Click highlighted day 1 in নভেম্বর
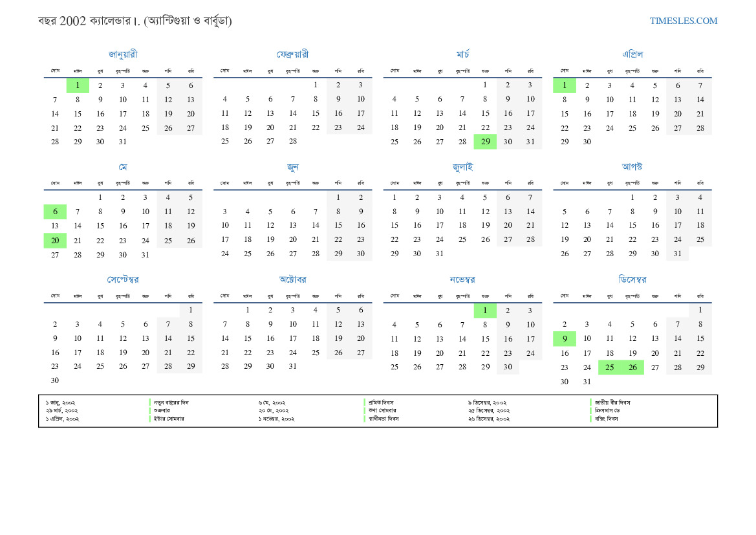756x535 pixels. [485, 311]
